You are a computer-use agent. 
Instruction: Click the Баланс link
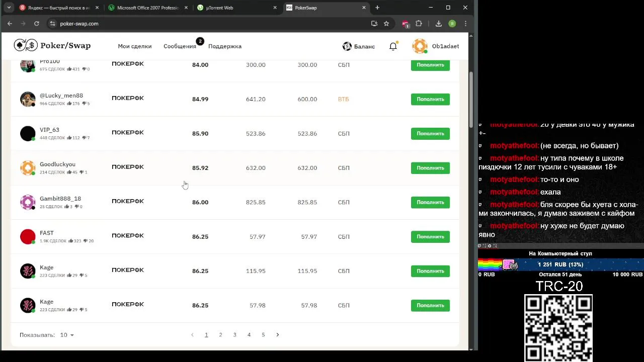click(364, 46)
